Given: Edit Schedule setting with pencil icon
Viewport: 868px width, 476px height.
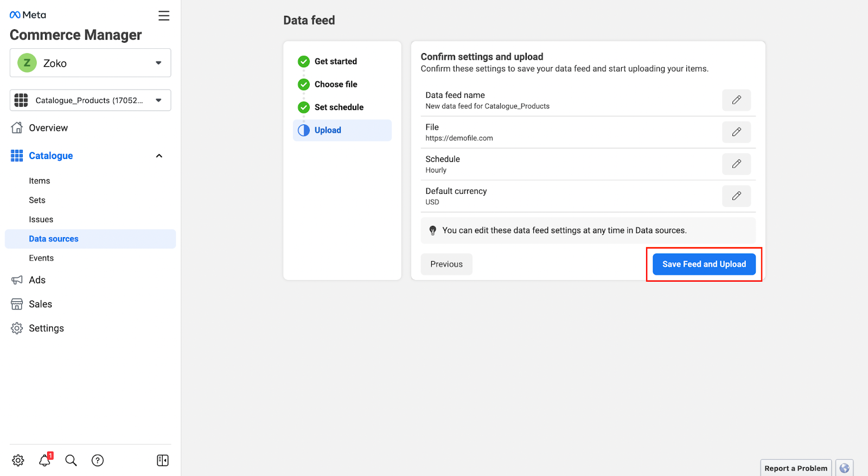Looking at the screenshot, I should pyautogui.click(x=736, y=164).
